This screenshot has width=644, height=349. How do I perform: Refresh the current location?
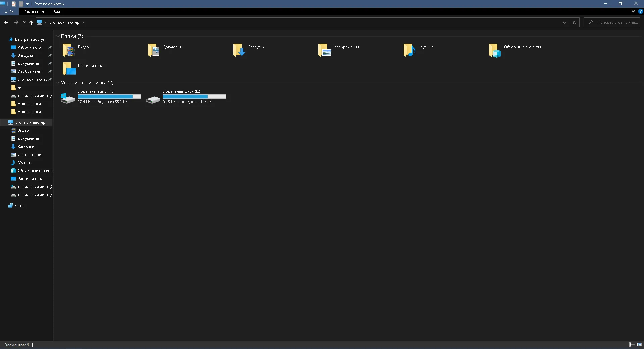[574, 22]
